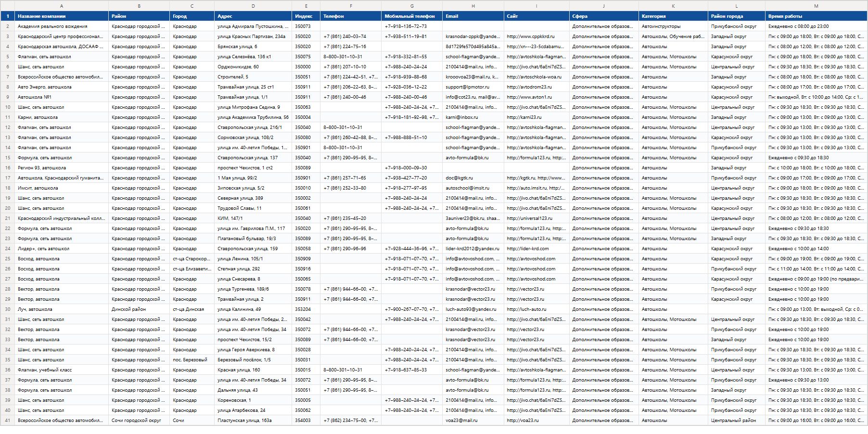Click mobile cell "+7-918-136-72-73"

pyautogui.click(x=412, y=26)
